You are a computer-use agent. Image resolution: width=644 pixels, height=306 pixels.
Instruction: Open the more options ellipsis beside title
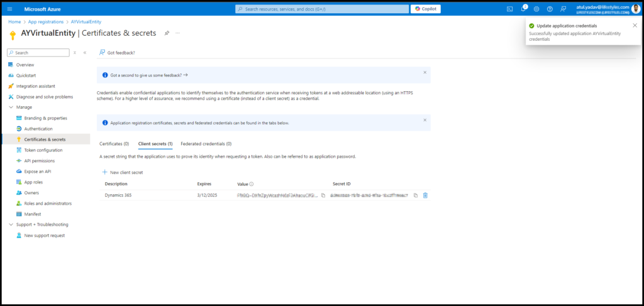(x=177, y=33)
